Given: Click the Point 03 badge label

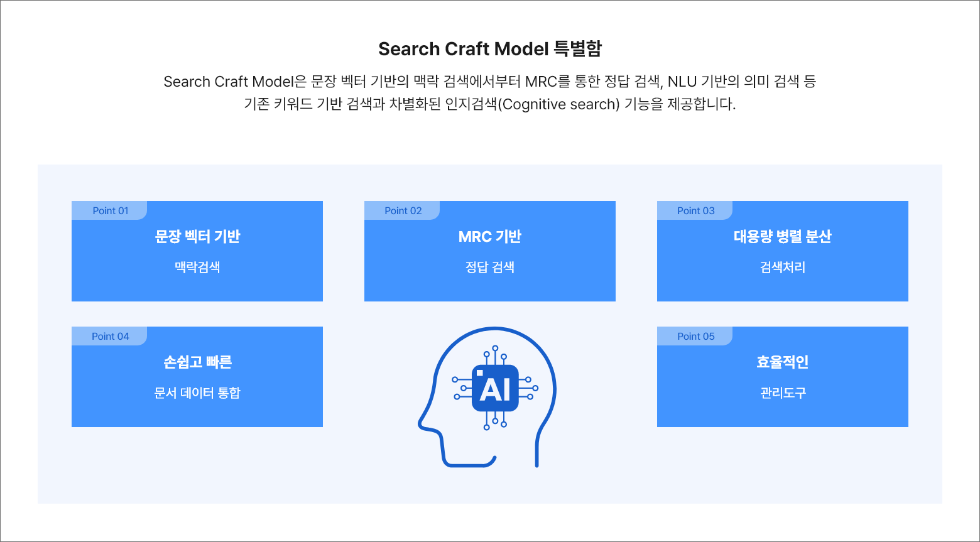Looking at the screenshot, I should (x=695, y=211).
